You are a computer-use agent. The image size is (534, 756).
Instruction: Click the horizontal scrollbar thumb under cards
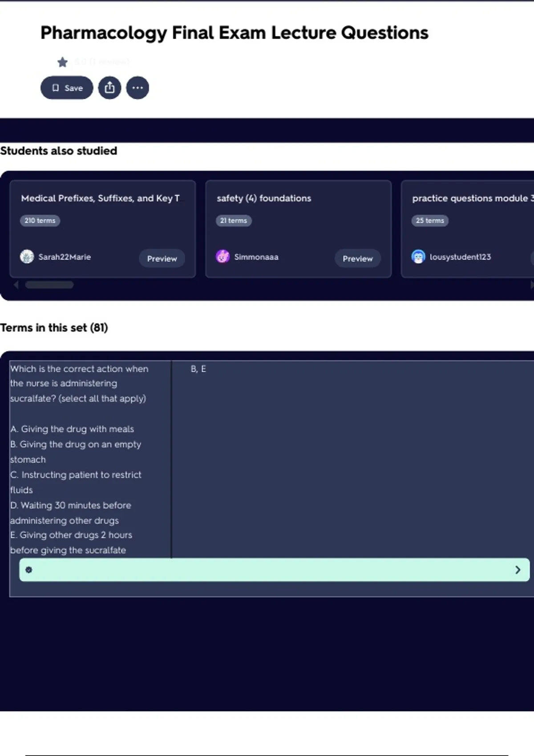point(49,285)
